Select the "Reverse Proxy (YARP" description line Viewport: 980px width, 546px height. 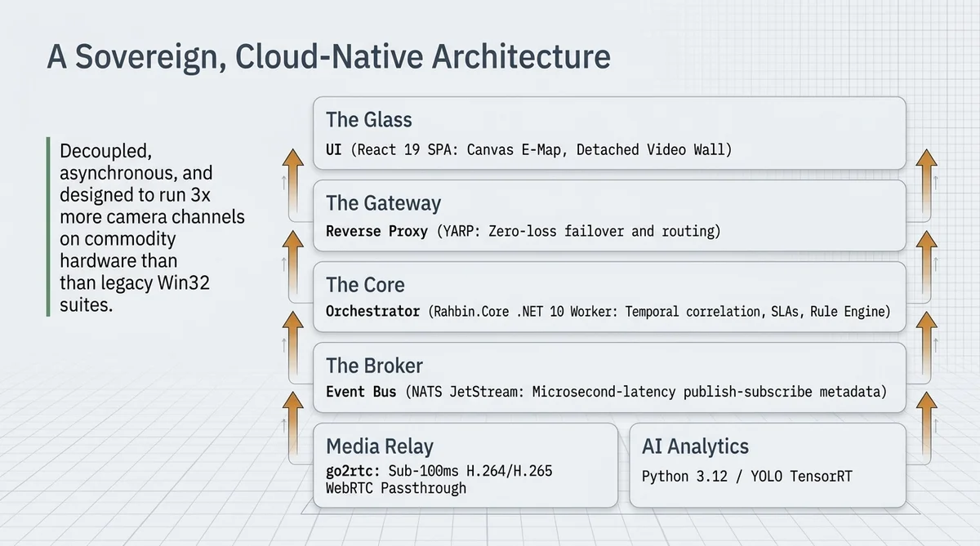523,232
